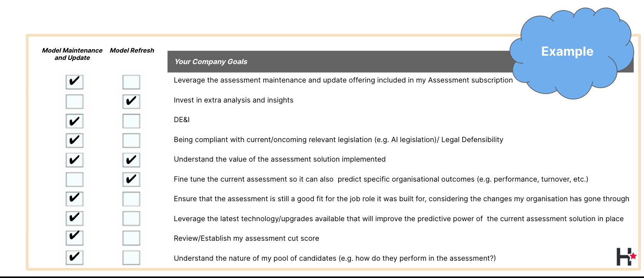644x278 pixels.
Task: Check Model Maintenance for extra analysis and insights
Action: point(75,101)
